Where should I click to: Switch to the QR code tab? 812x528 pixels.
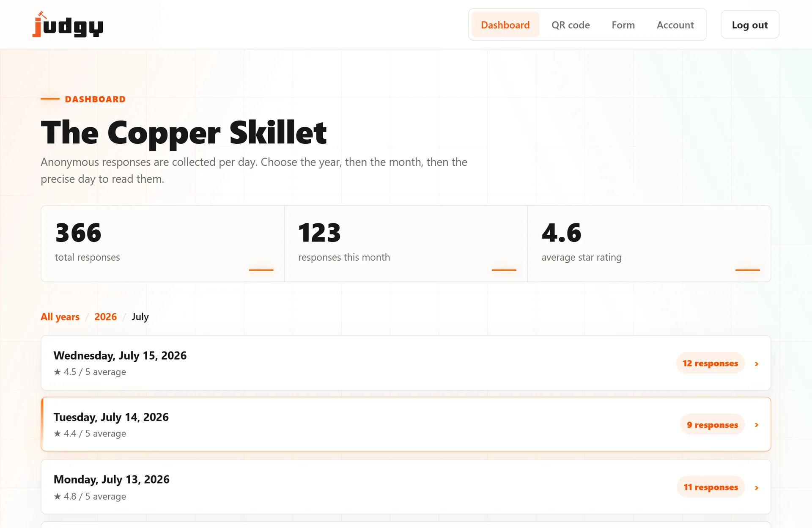click(x=571, y=25)
